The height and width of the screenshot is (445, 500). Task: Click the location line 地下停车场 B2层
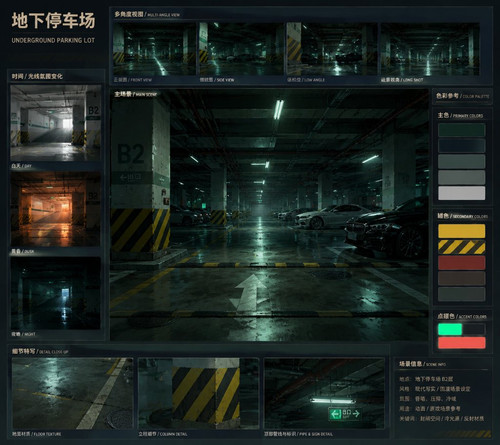click(x=426, y=379)
